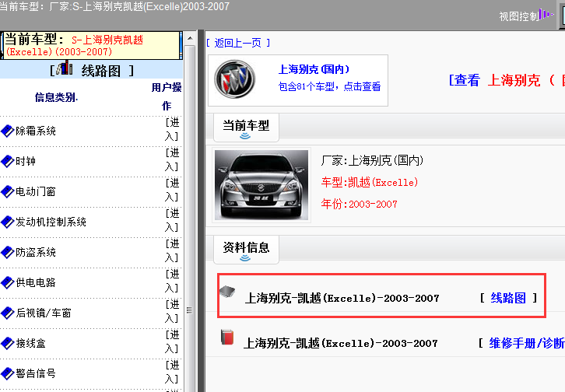Click the 查看 上海别克 link

point(507,80)
